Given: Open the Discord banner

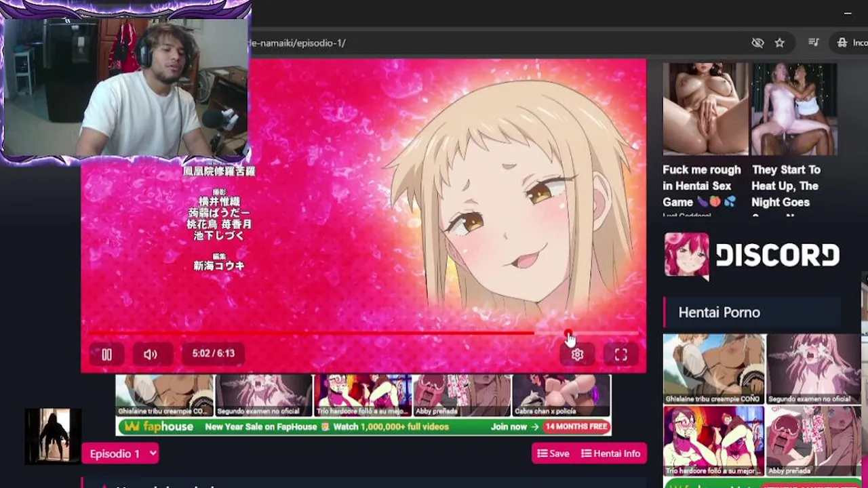Looking at the screenshot, I should [753, 256].
